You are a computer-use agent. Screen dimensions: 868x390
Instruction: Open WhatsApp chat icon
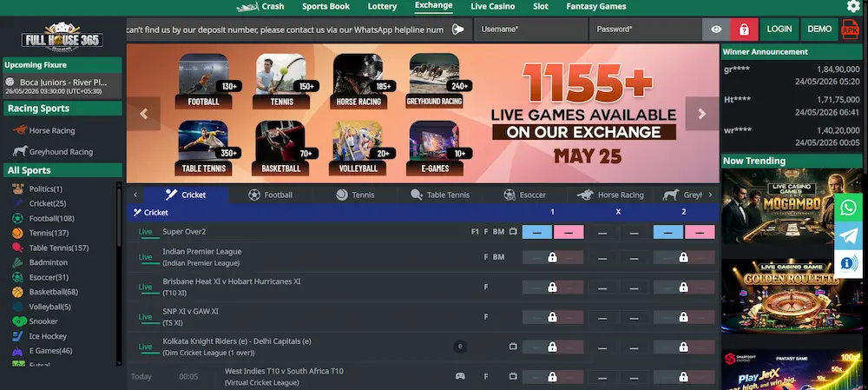[848, 208]
